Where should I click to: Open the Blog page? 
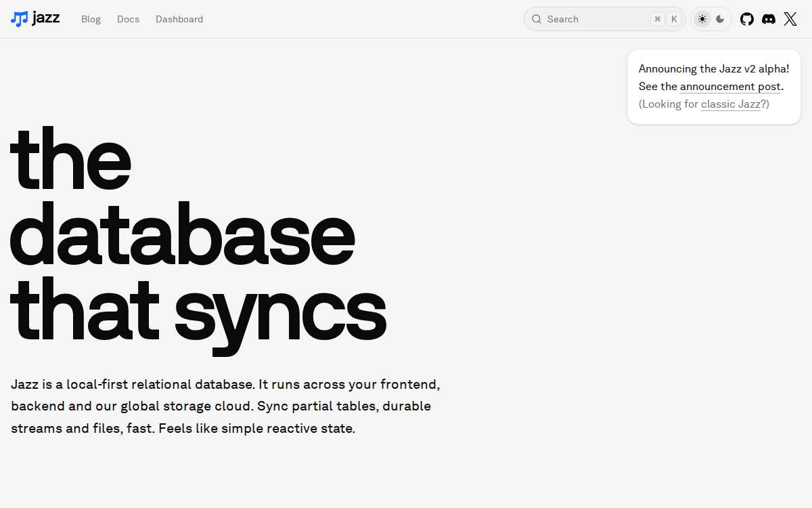(x=91, y=19)
